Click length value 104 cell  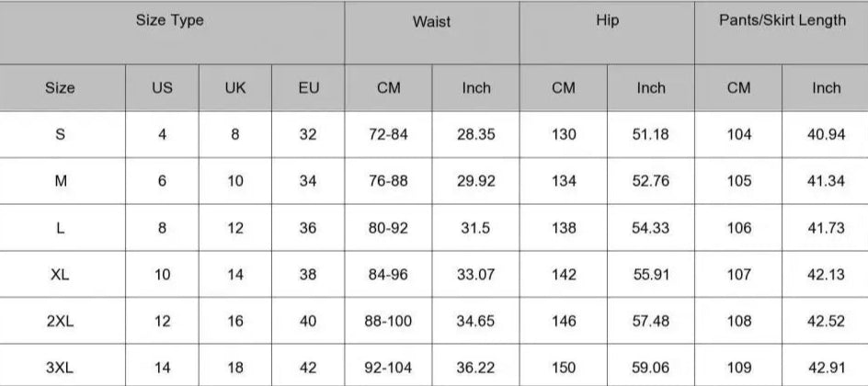[738, 134]
